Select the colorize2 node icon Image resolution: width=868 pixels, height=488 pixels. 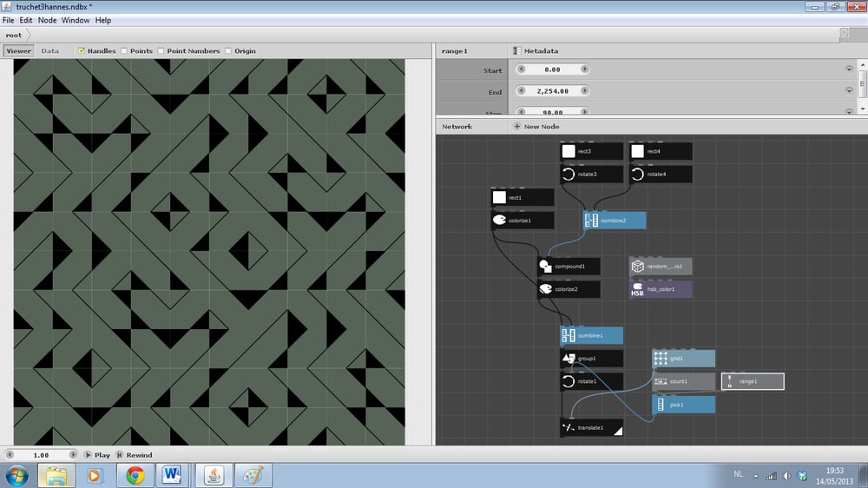pyautogui.click(x=545, y=289)
